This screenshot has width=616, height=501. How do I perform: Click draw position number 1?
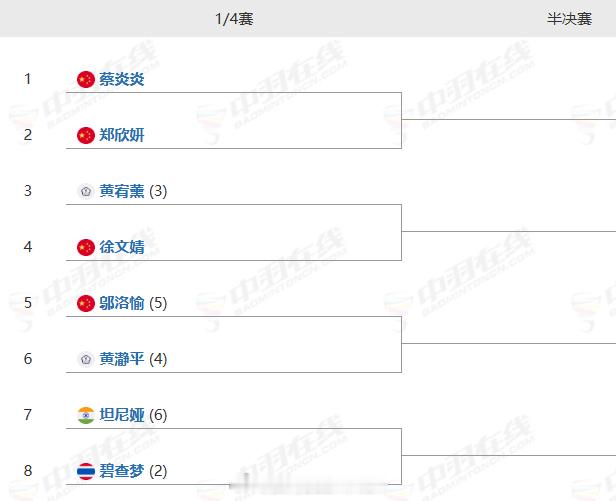click(28, 79)
